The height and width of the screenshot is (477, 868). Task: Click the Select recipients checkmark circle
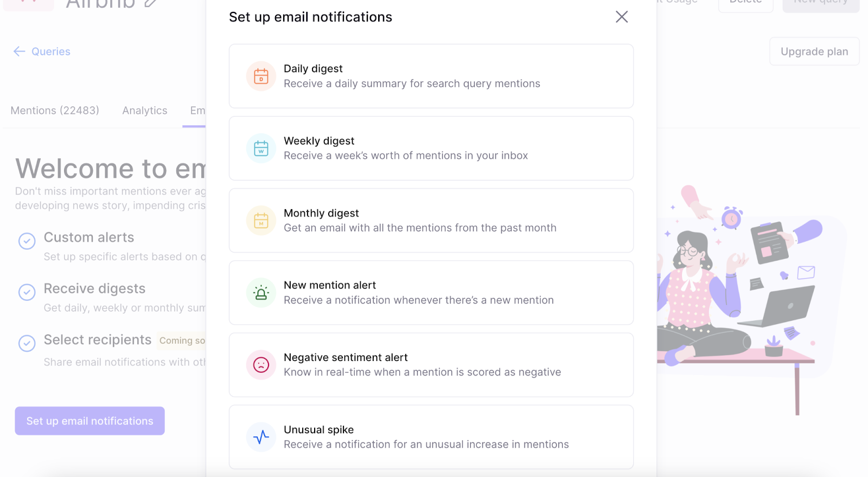click(x=27, y=343)
